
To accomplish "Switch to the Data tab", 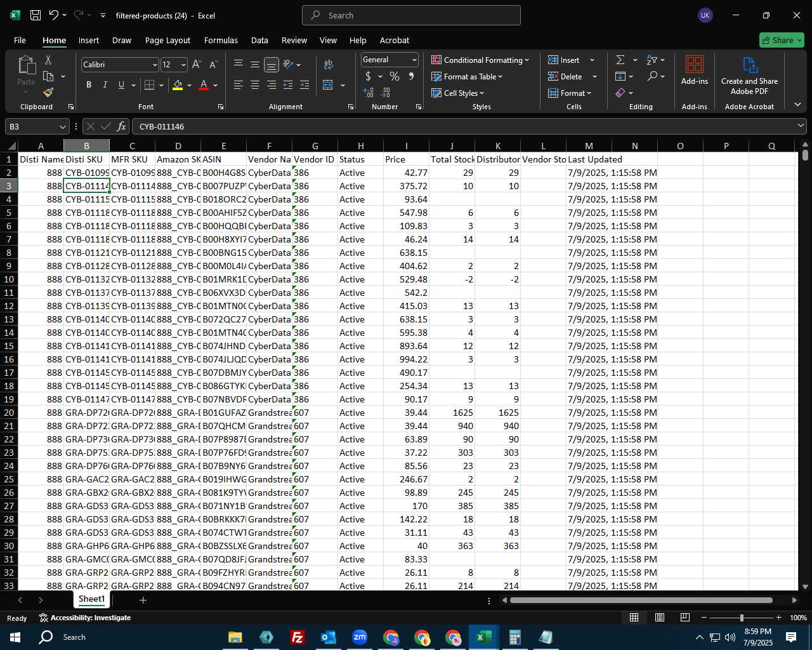I will tap(259, 40).
